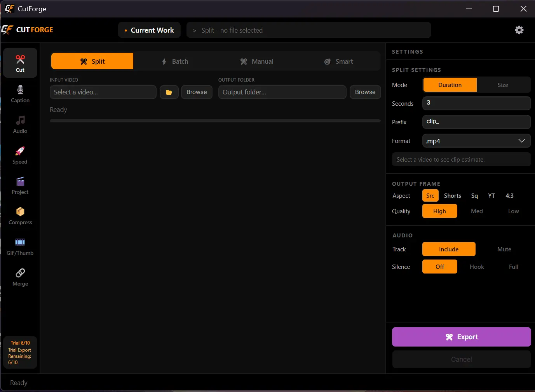
Task: Open the Audio tool
Action: coord(20,124)
